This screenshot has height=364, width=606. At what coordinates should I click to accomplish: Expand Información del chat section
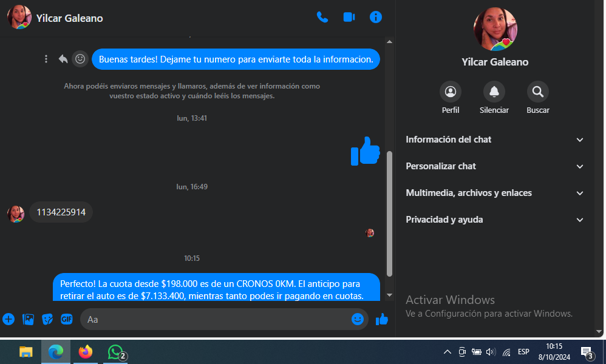[494, 140]
